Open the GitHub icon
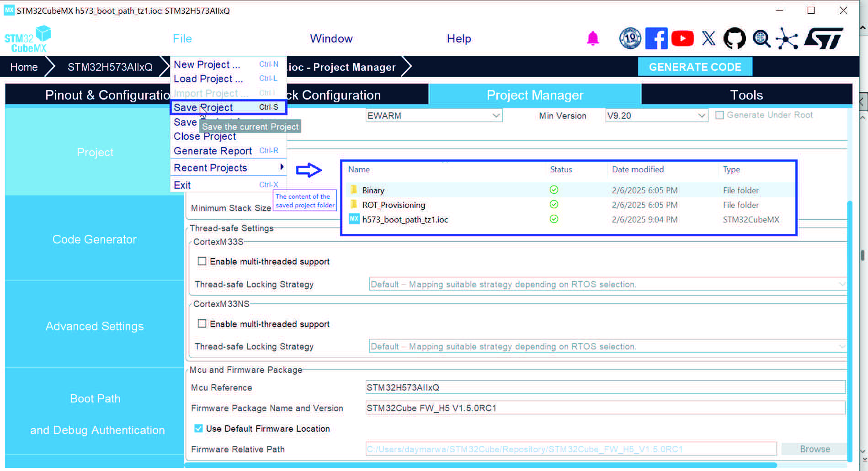This screenshot has height=471, width=868. 735,38
